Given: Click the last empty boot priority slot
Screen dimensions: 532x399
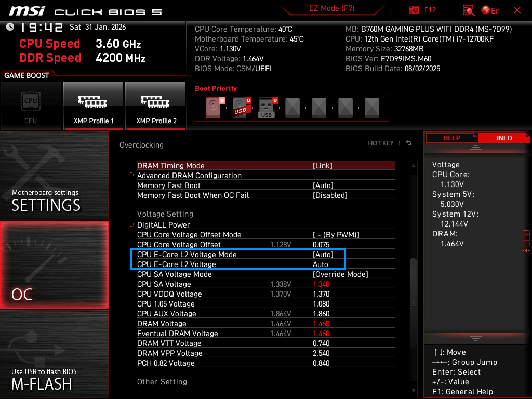Looking at the screenshot, I should pyautogui.click(x=372, y=108).
